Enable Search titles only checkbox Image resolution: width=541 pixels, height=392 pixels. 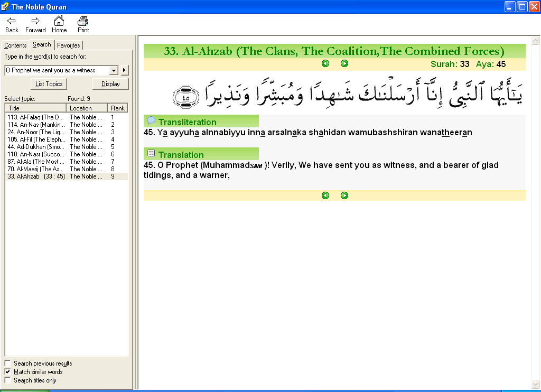(7, 380)
